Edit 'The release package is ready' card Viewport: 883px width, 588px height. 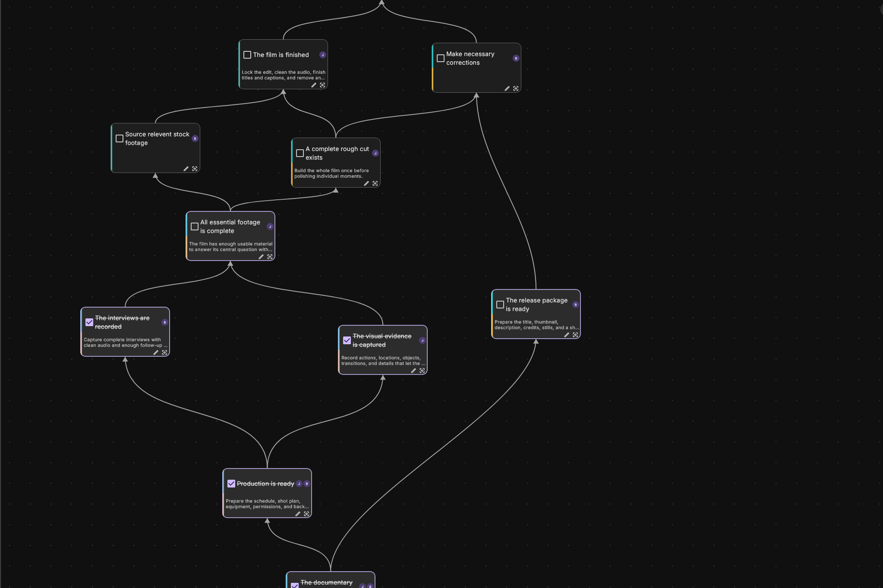pyautogui.click(x=567, y=335)
